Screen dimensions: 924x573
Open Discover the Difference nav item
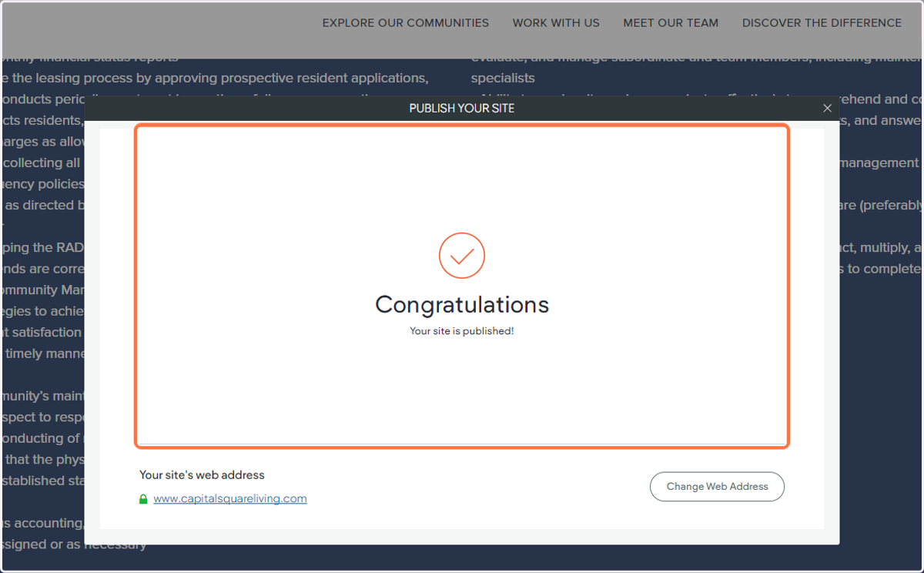click(822, 23)
